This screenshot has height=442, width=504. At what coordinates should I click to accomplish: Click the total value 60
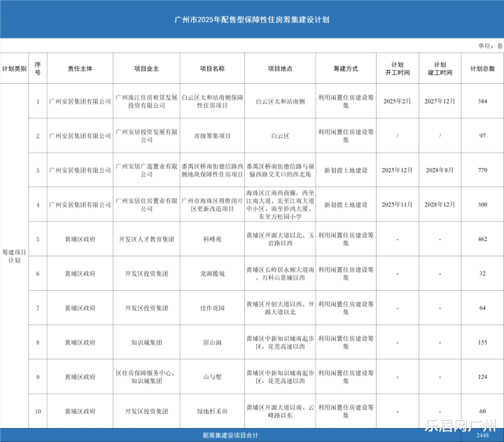[x=482, y=411]
